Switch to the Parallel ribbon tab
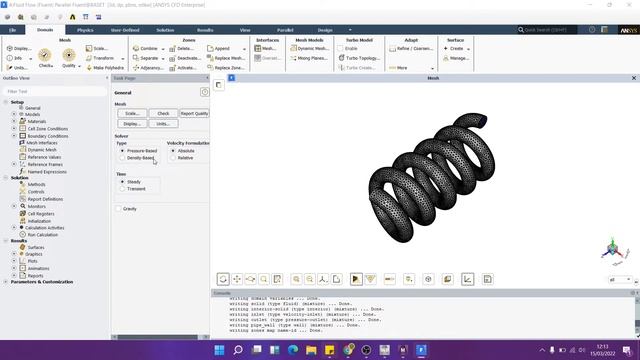Viewport: 640px width, 360px height. coord(285,30)
